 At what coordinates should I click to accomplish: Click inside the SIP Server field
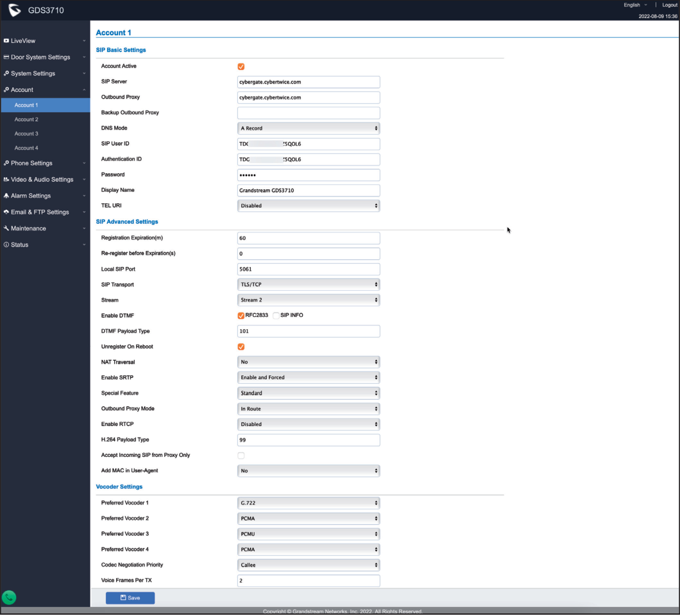pos(309,81)
